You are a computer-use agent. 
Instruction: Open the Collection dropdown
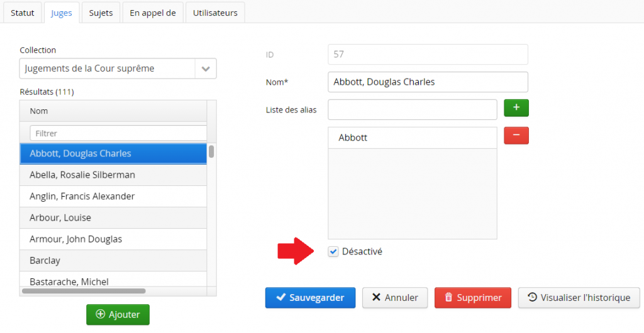point(205,69)
